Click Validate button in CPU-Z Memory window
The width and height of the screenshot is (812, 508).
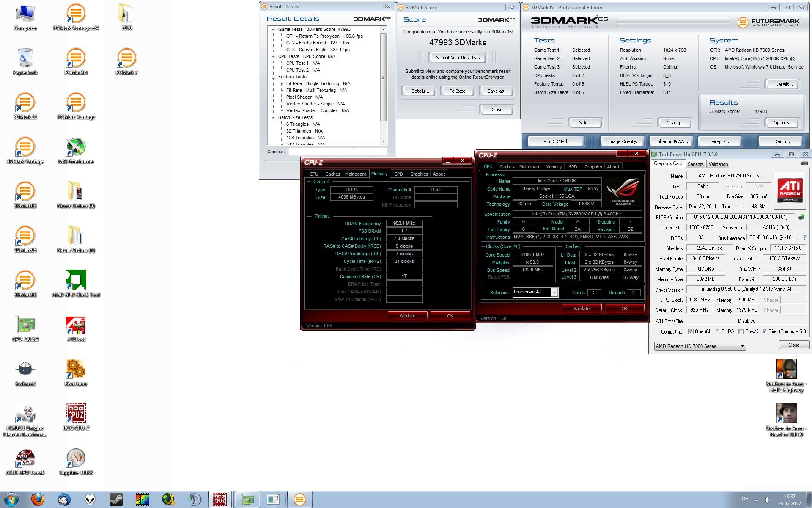click(x=407, y=316)
